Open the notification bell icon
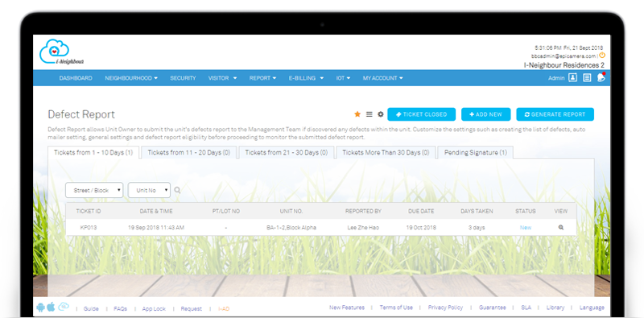644x318 pixels. pos(601,77)
